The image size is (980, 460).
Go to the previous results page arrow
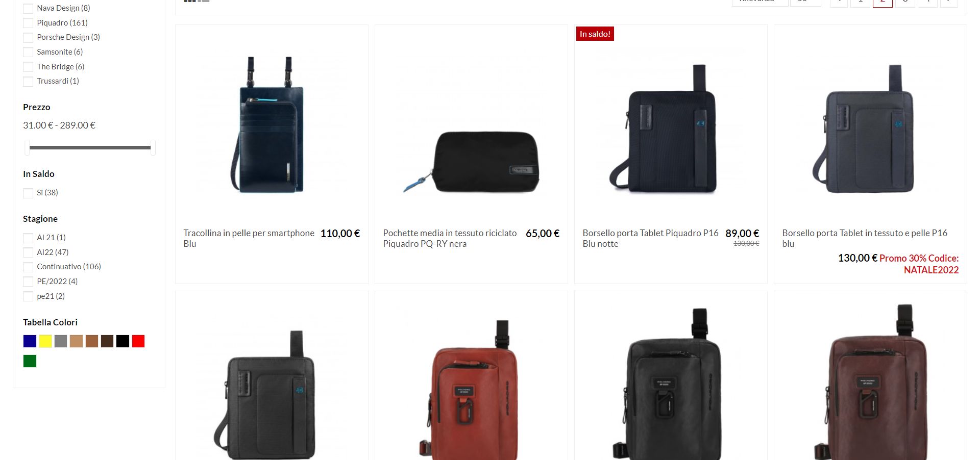(839, 2)
